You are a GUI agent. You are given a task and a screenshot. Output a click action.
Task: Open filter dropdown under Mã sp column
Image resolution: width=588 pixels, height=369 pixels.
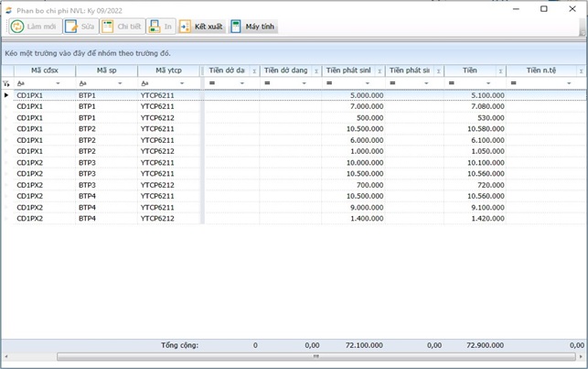tap(120, 83)
